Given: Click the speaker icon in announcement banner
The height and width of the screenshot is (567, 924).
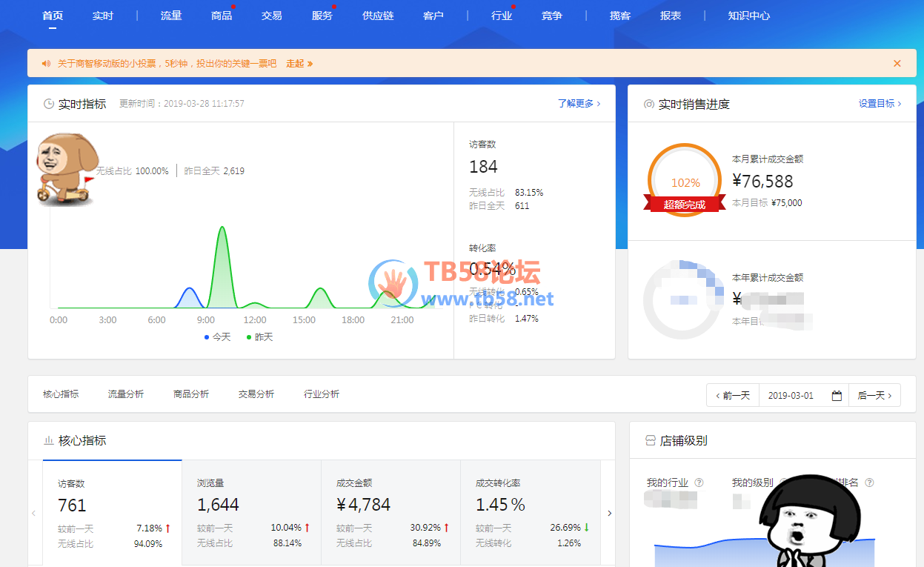Looking at the screenshot, I should point(46,64).
